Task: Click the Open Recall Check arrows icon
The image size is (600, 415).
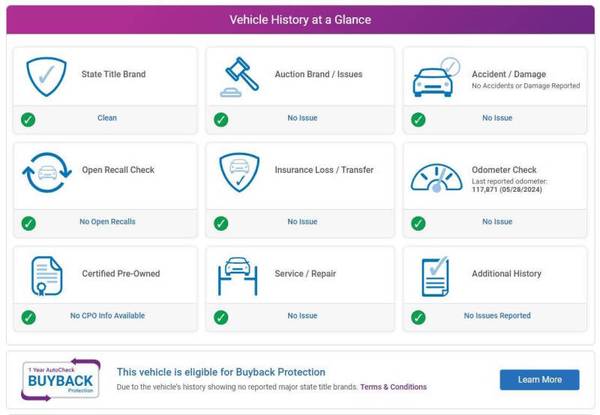Action: coord(47,172)
